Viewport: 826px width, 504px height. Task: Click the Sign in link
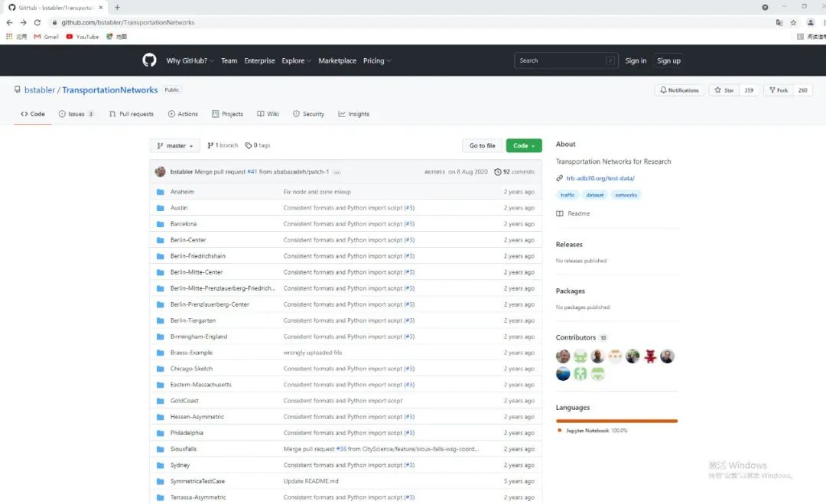pos(636,60)
